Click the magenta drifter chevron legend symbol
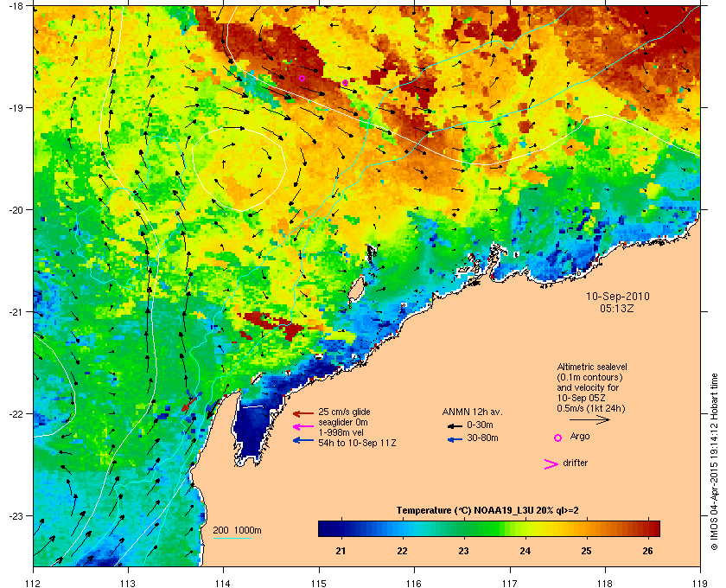This screenshot has width=726, height=588. (x=551, y=464)
